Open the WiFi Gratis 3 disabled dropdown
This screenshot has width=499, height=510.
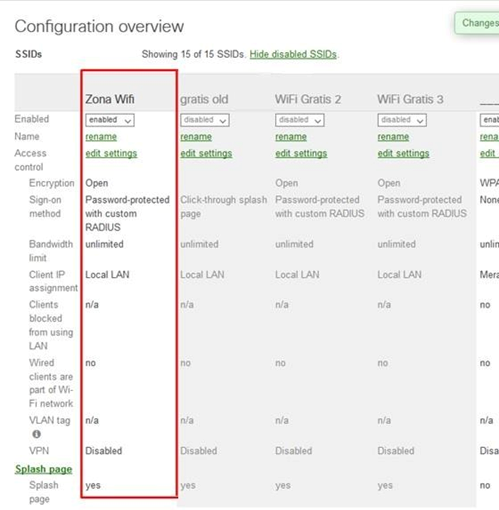pyautogui.click(x=402, y=120)
